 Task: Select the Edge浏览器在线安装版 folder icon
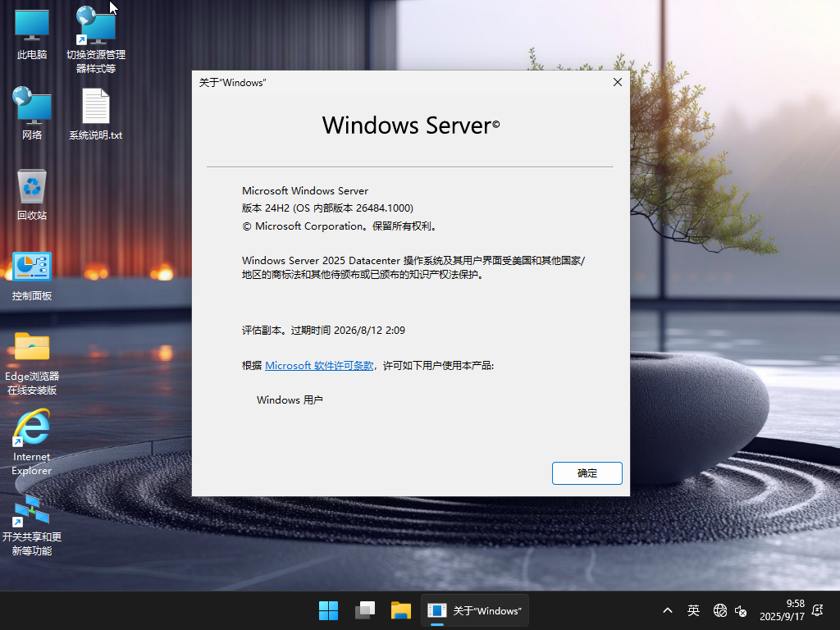(32, 363)
